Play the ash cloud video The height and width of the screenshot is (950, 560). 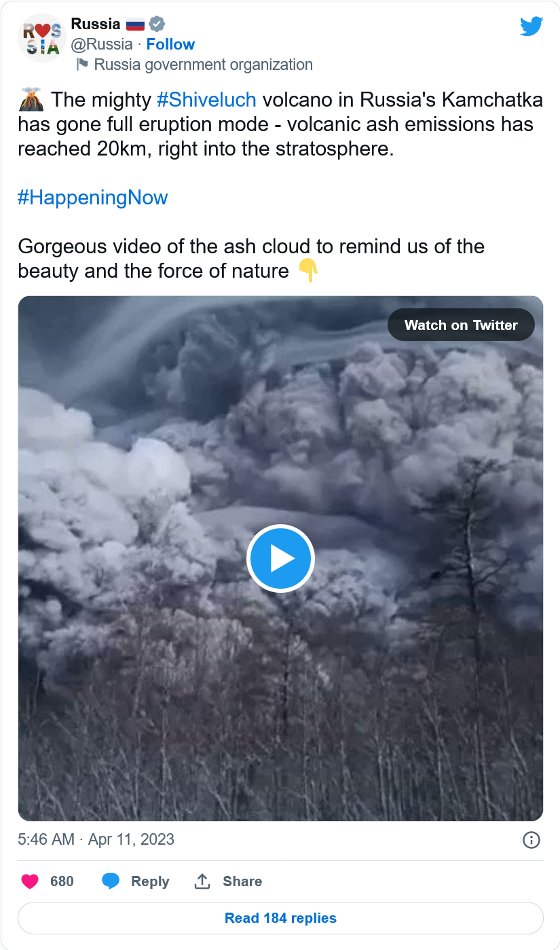[x=280, y=558]
